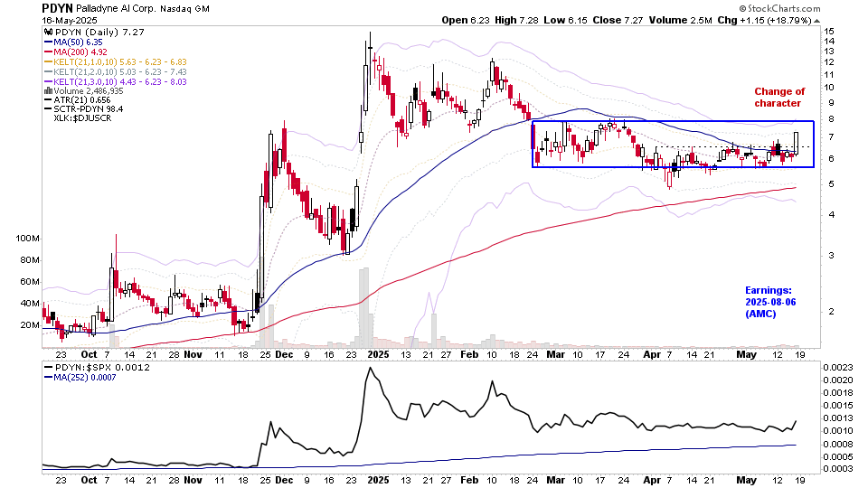Click the ATR(21) 0.656 legend entry

78,100
